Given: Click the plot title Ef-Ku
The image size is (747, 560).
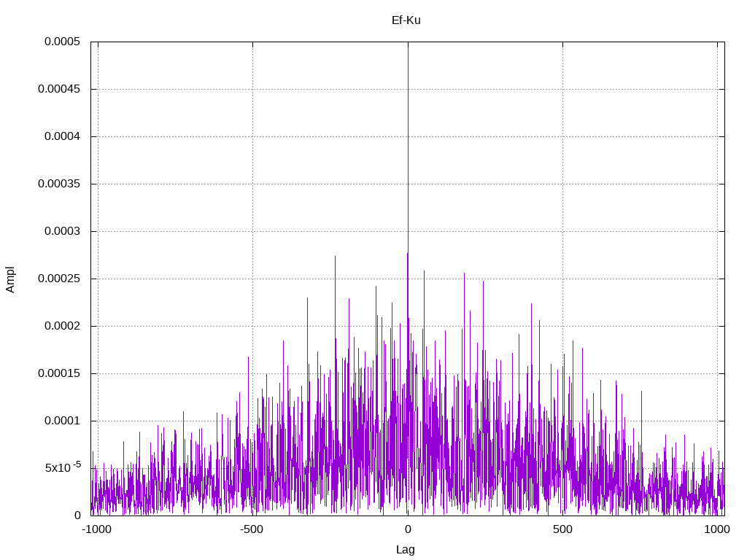Looking at the screenshot, I should pos(406,20).
